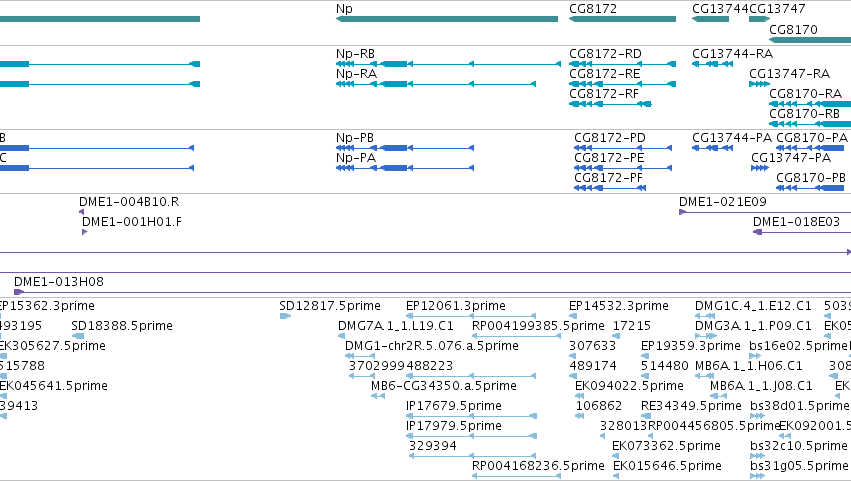
Task: Click the IP17679.5prime EST feature
Action: [471, 416]
